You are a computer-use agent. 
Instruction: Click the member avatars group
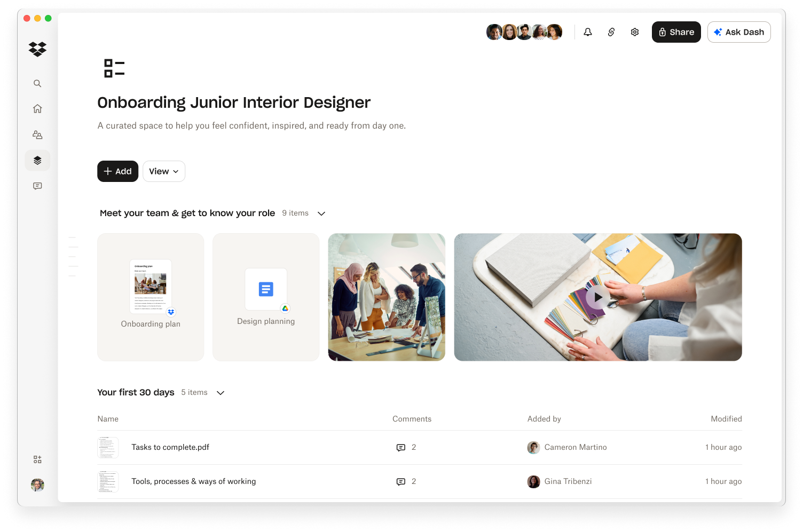[x=524, y=32]
